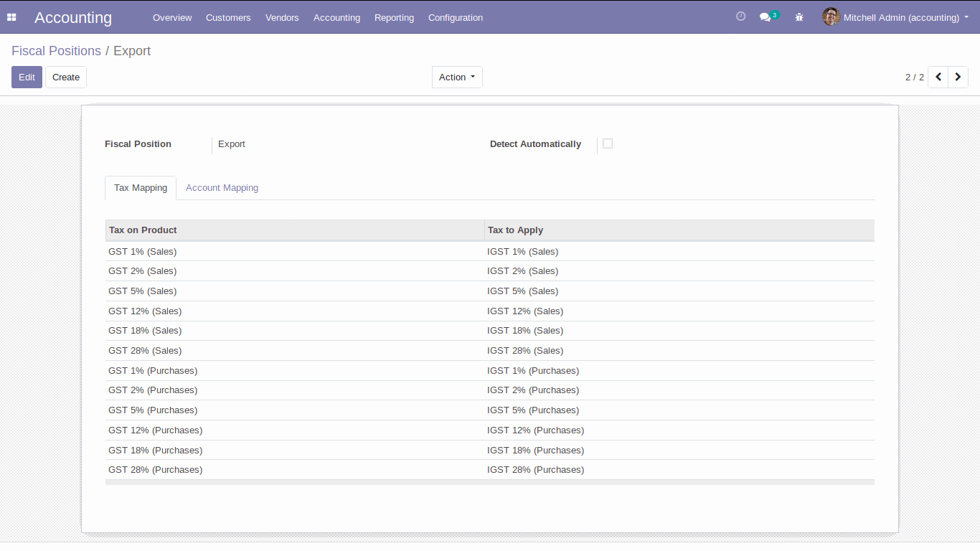Screen dimensions: 980x551
Task: Click the IGST 12% (Purchases) cell
Action: [679, 430]
